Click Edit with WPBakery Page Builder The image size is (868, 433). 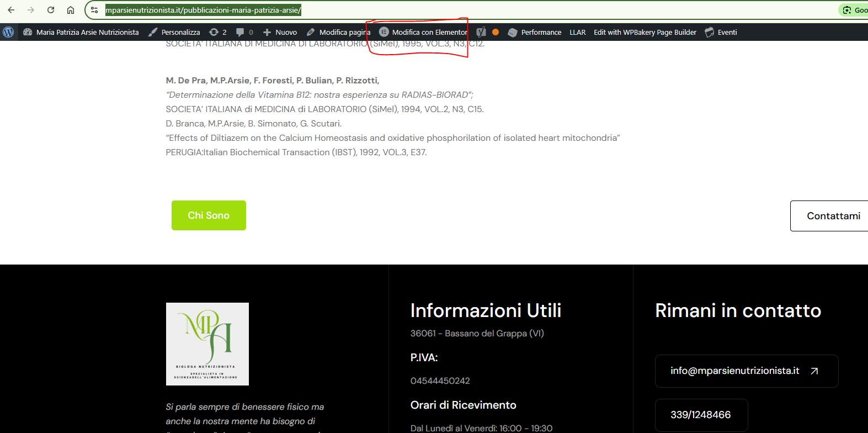[x=645, y=32]
